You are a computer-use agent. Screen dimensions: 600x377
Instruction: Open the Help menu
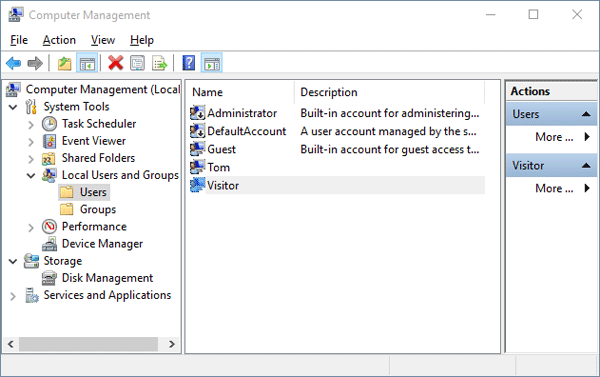coord(142,40)
